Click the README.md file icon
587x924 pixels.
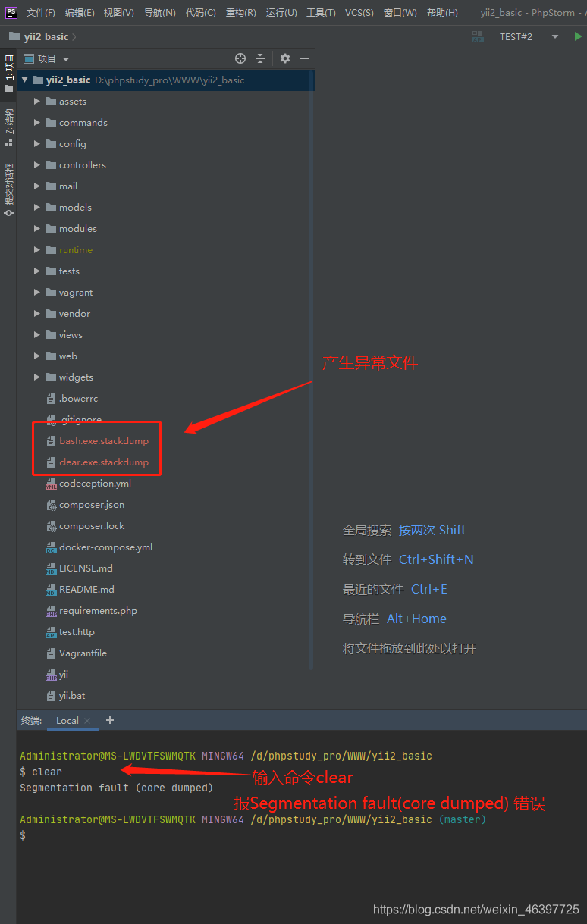click(x=51, y=590)
